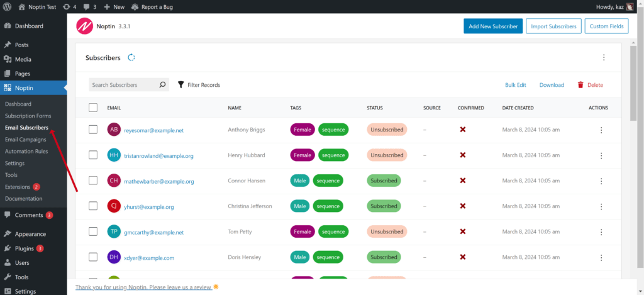Image resolution: width=644 pixels, height=295 pixels.
Task: Open email link yhurst@example.org
Action: (148, 207)
